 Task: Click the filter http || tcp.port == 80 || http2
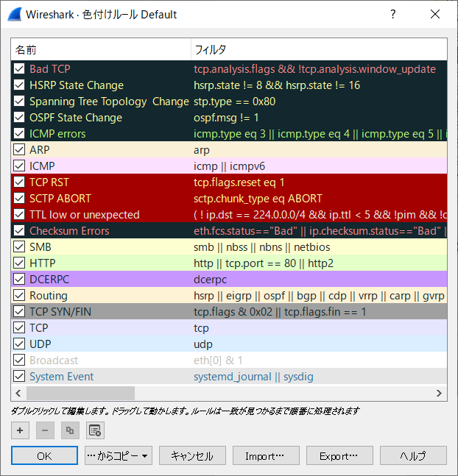point(264,263)
